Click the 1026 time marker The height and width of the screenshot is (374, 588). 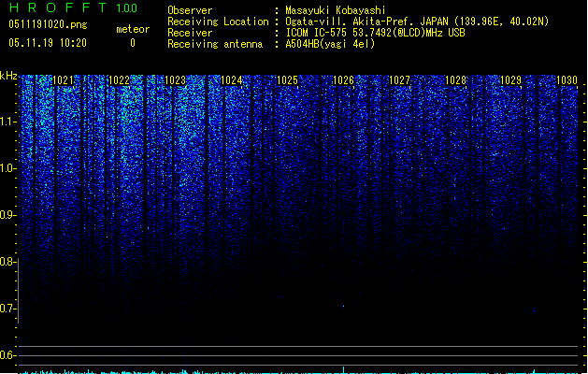click(343, 80)
